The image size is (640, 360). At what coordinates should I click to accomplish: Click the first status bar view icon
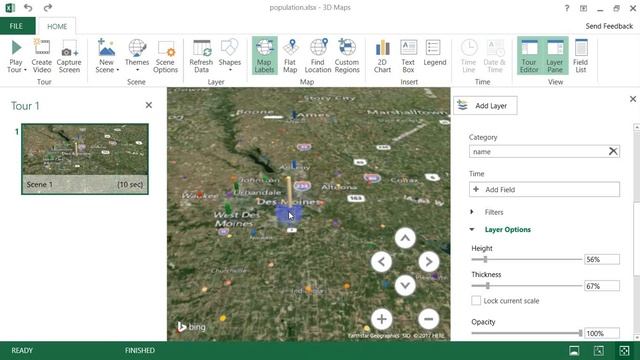[574, 351]
